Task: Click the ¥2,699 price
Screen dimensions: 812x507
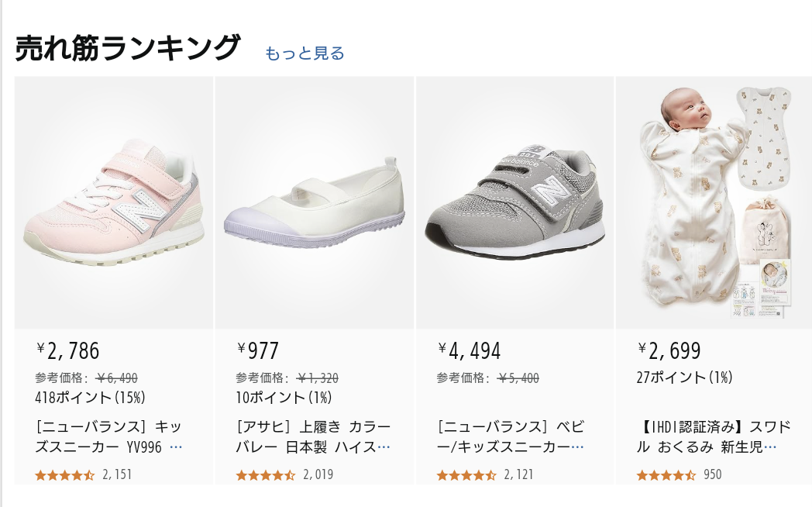Action: [669, 351]
